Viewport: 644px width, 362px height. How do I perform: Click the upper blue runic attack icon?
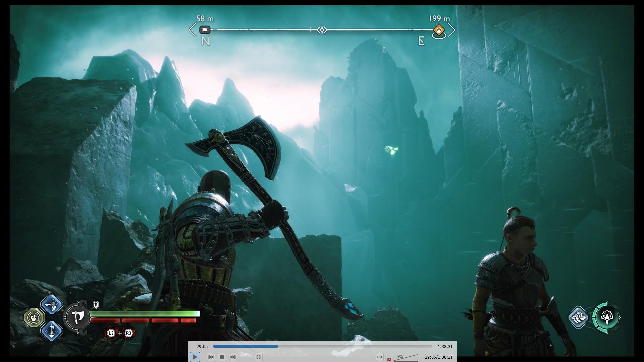52,305
